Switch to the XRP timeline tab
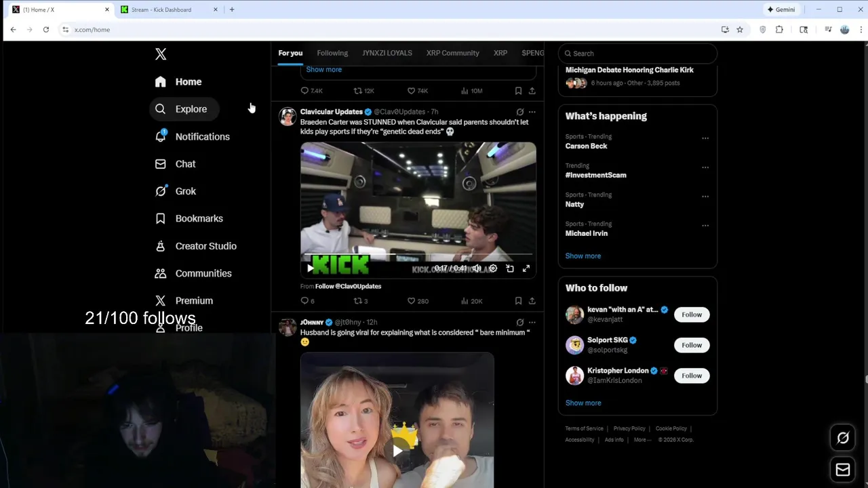Image resolution: width=868 pixels, height=488 pixels. tap(500, 53)
